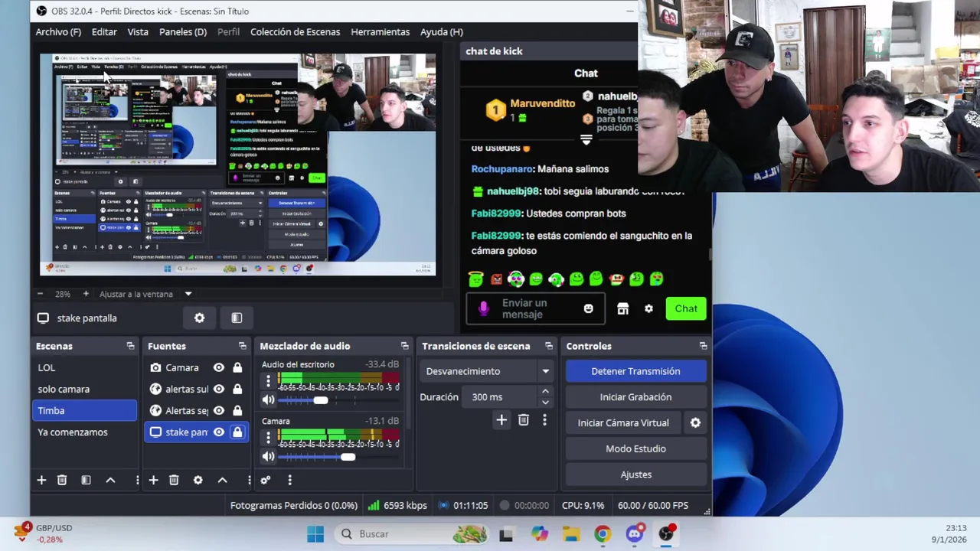The height and width of the screenshot is (551, 980).
Task: Open the chat shop icon
Action: (x=622, y=308)
